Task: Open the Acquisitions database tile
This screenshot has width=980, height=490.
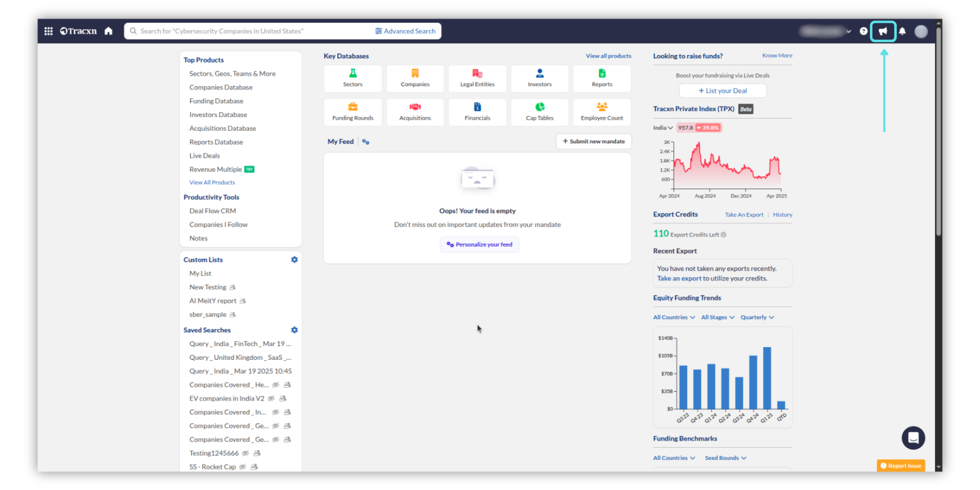Action: point(415,112)
